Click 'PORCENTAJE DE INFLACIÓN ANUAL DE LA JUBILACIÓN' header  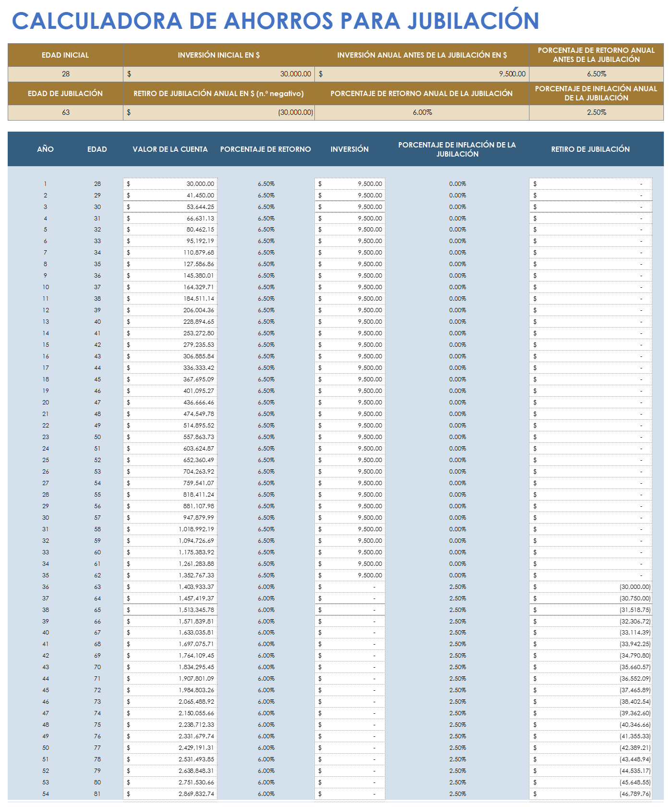pos(596,93)
